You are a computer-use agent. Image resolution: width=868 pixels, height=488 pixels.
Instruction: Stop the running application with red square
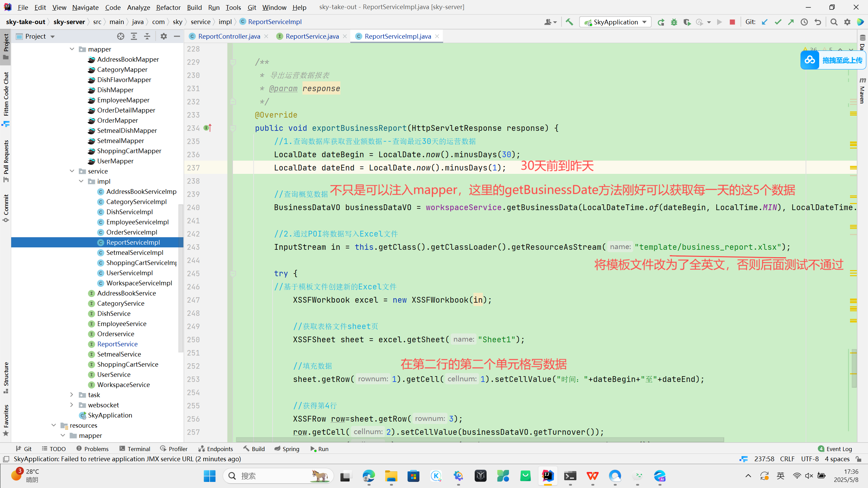coord(732,22)
